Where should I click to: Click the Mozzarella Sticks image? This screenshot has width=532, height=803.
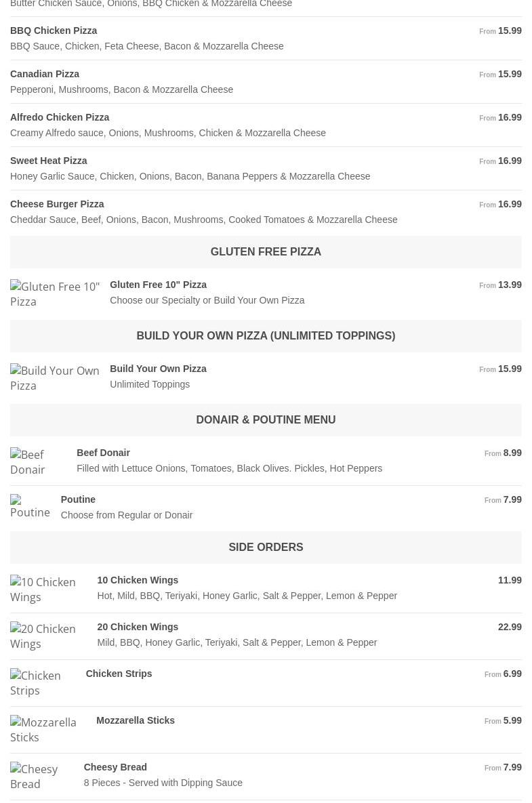pos(48,730)
